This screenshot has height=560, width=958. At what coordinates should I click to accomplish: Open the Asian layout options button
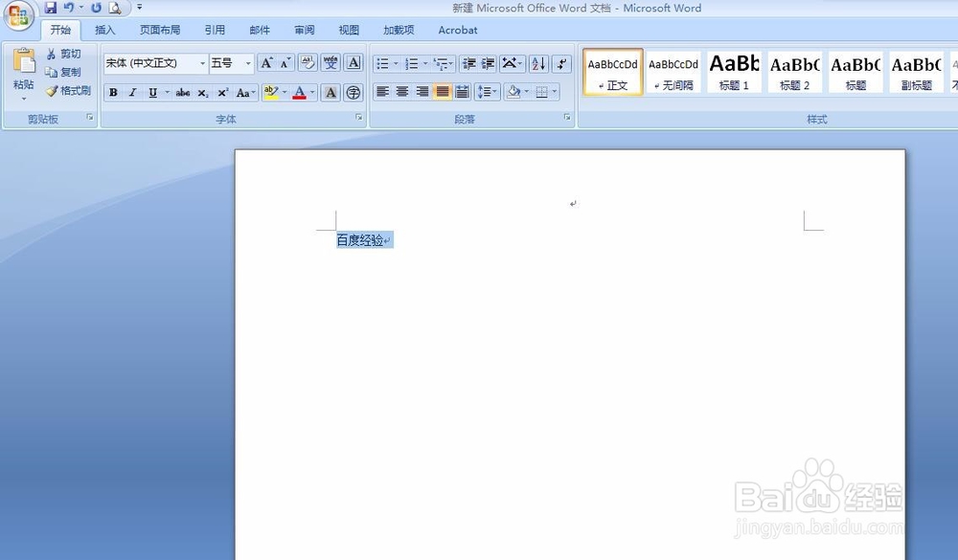(512, 63)
